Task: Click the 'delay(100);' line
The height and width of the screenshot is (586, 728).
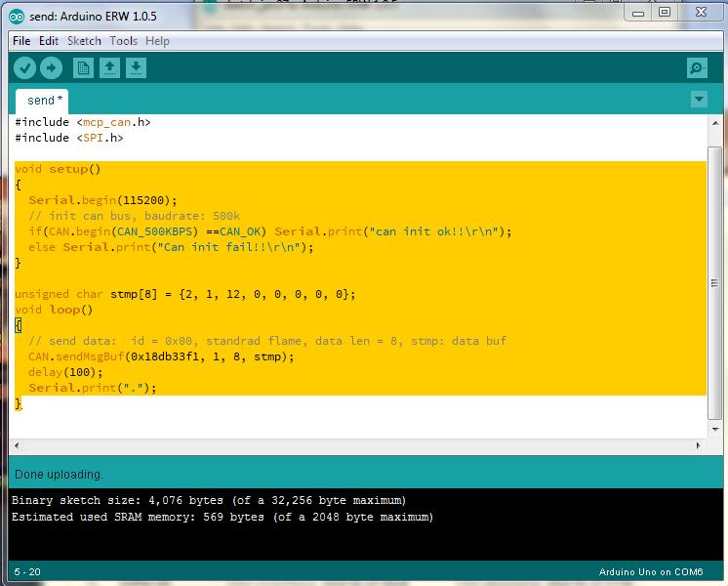Action: [65, 372]
